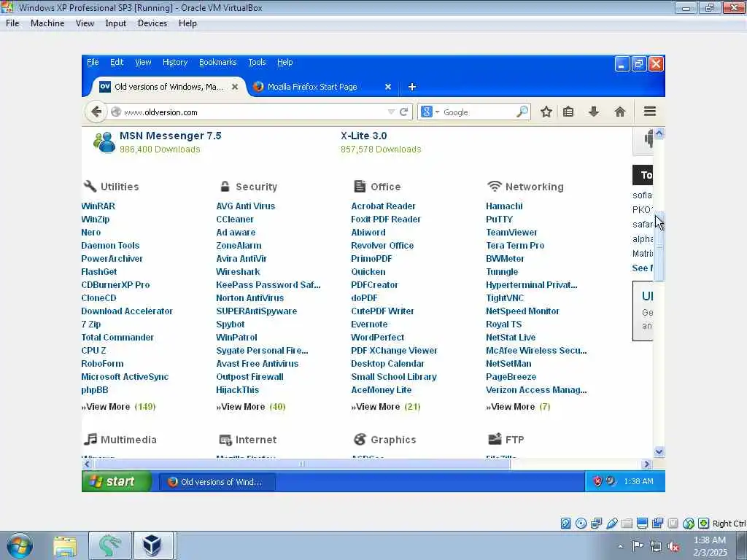747x560 pixels.
Task: Open the URL bar history dropdown
Action: tap(391, 112)
